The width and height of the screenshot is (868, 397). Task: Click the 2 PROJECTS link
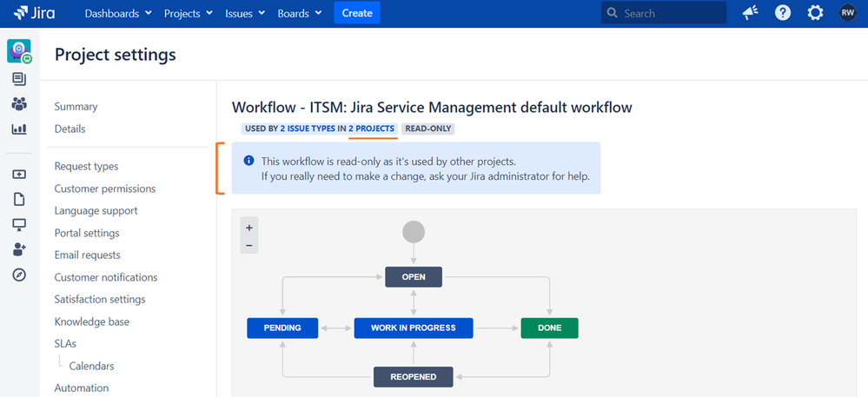click(x=372, y=129)
